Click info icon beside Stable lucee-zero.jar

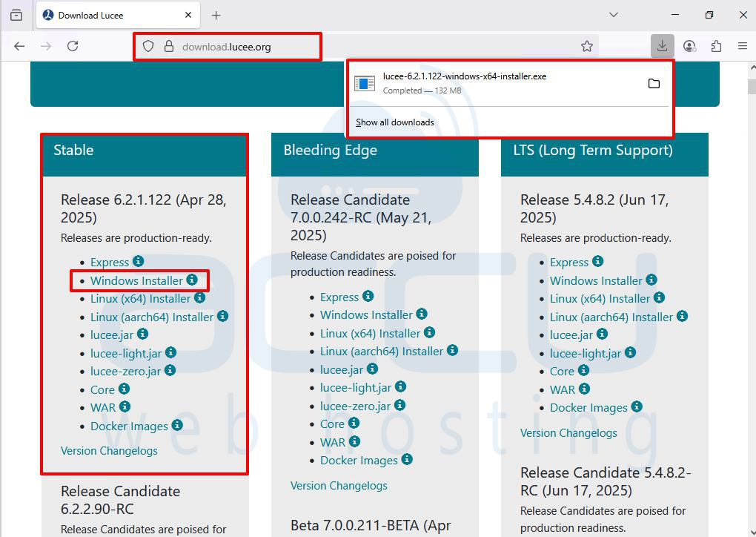click(x=170, y=370)
